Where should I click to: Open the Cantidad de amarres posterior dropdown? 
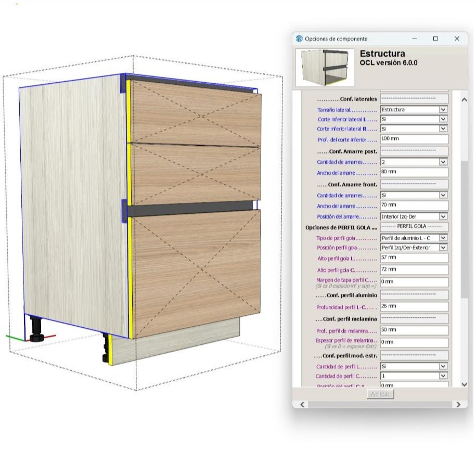[x=442, y=162]
